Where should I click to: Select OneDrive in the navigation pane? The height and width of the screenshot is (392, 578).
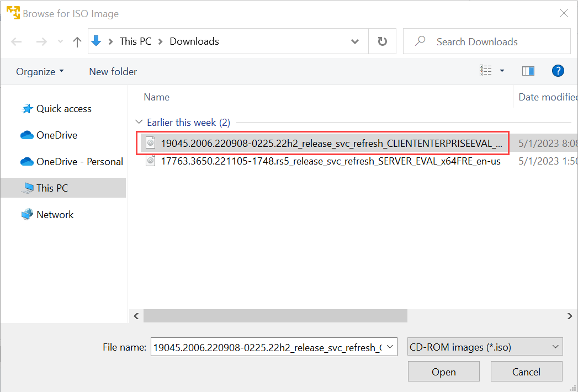point(57,135)
